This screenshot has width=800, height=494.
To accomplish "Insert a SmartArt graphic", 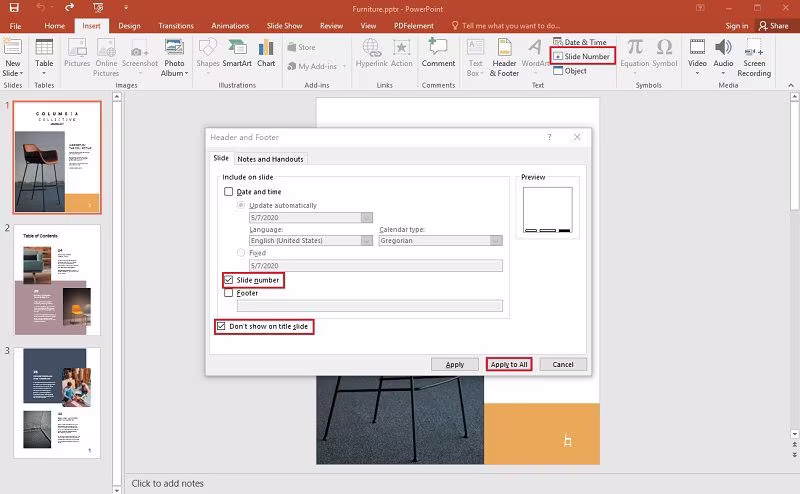I will (x=237, y=53).
